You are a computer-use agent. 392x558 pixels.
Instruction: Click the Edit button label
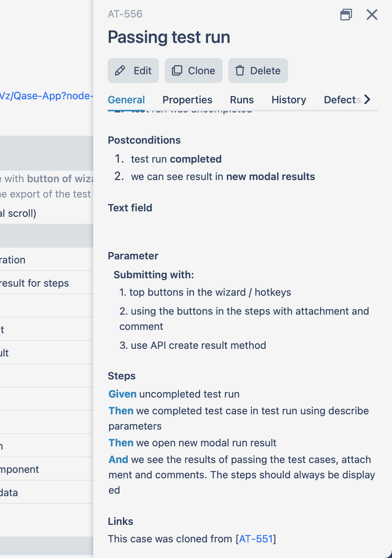pyautogui.click(x=143, y=71)
